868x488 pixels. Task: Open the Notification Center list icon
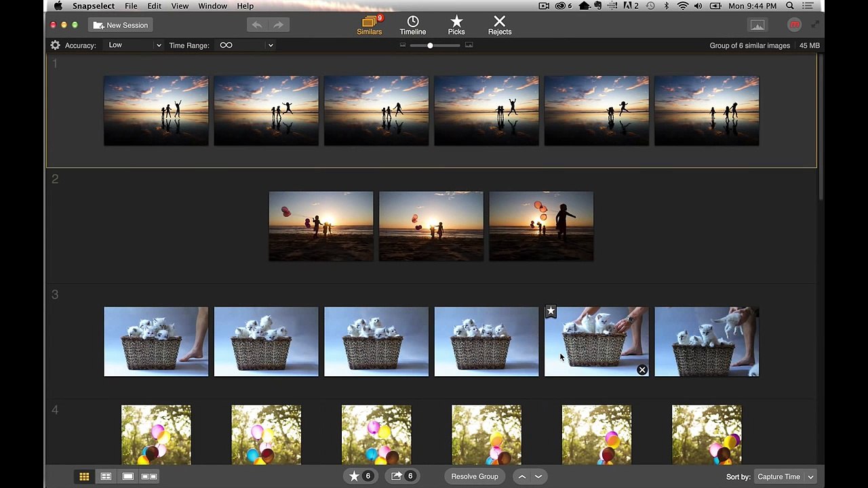pyautogui.click(x=808, y=6)
